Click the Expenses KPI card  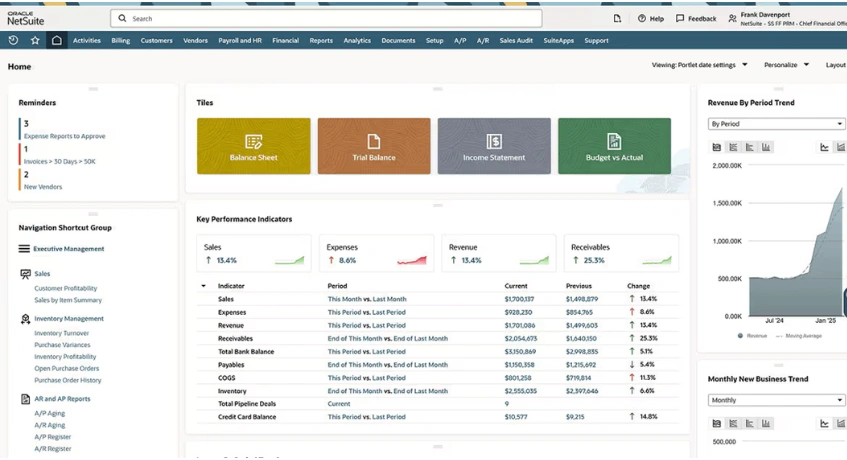click(x=377, y=253)
